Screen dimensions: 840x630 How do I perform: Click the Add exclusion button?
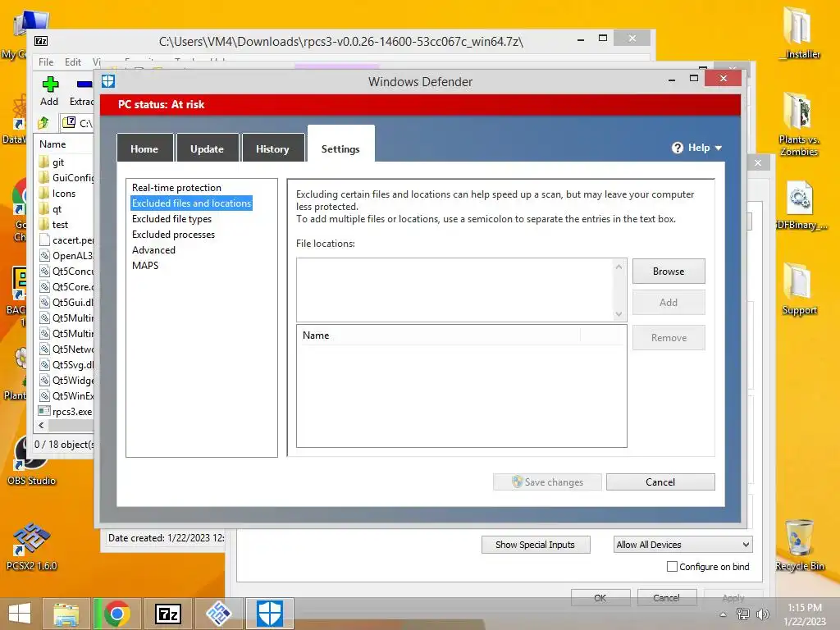669,302
